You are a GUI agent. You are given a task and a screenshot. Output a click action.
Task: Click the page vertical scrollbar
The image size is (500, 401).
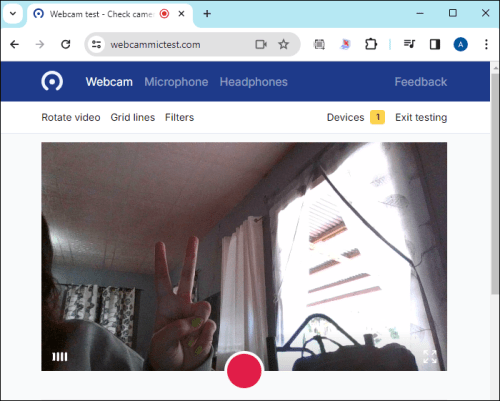[495, 183]
